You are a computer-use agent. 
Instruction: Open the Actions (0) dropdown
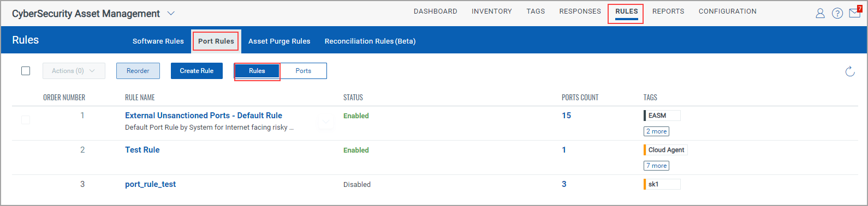click(74, 71)
